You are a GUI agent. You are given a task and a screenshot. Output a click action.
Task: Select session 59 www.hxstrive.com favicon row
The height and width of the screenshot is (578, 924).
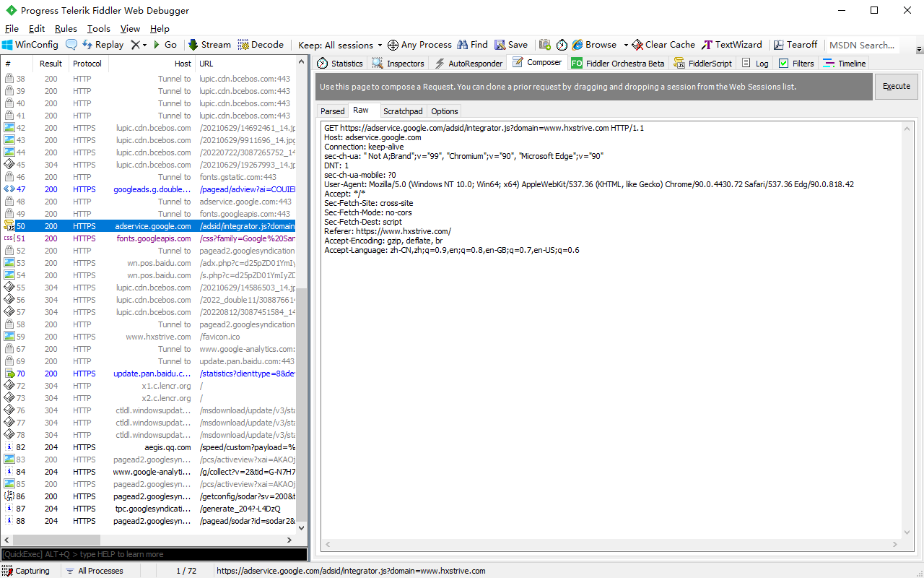(x=148, y=337)
